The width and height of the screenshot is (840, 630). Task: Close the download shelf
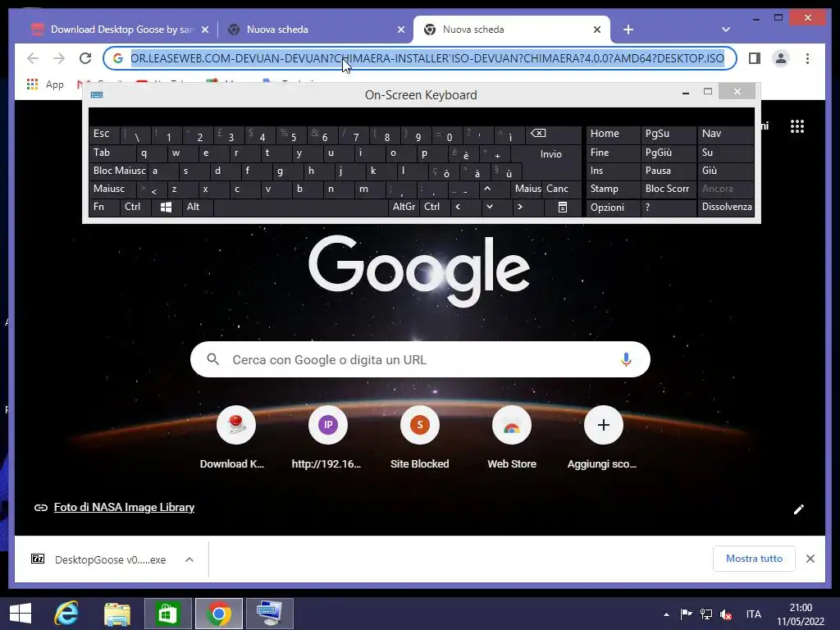[810, 559]
